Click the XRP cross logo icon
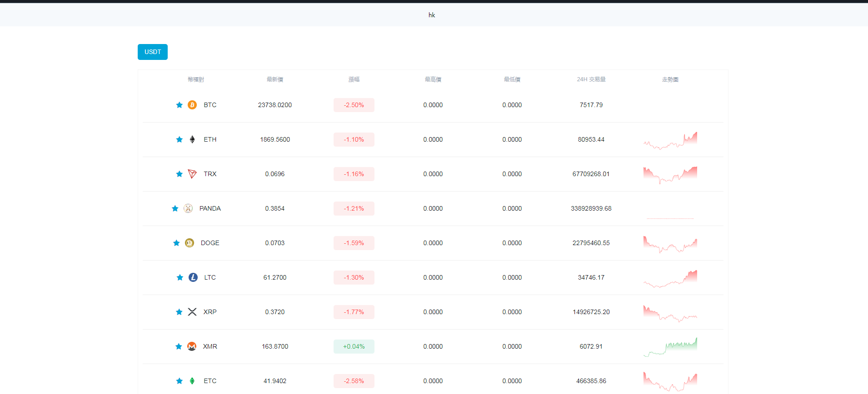 [192, 312]
